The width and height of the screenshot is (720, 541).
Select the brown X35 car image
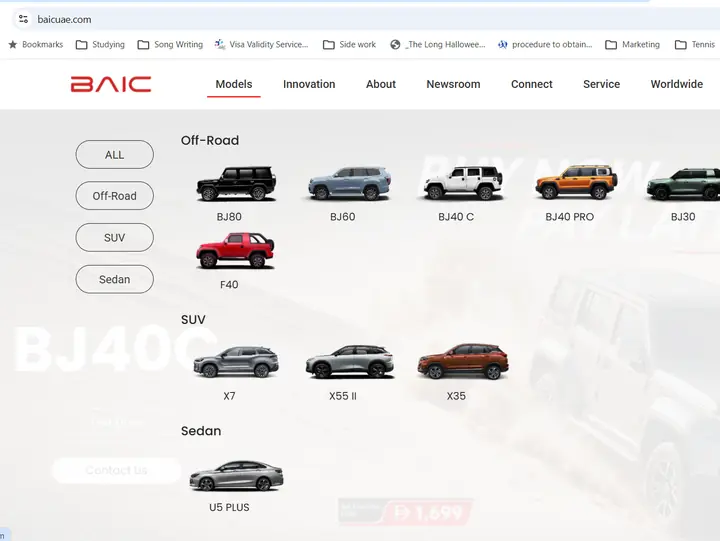[x=463, y=361]
